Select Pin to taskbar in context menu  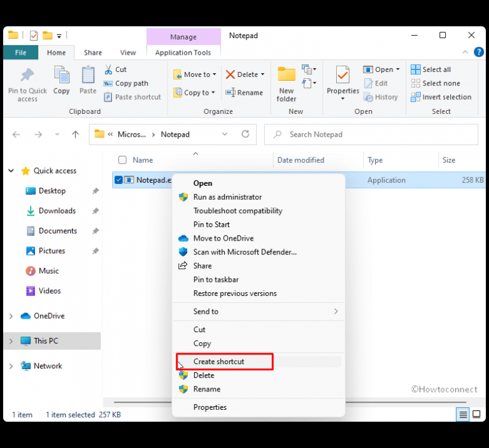point(259,279)
